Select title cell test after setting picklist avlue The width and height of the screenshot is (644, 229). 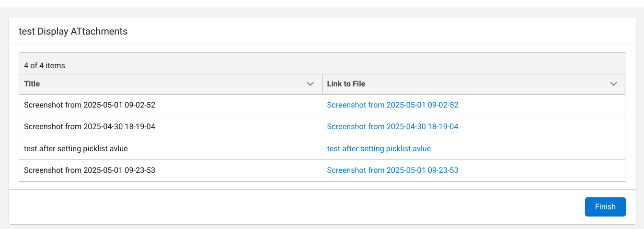click(76, 149)
